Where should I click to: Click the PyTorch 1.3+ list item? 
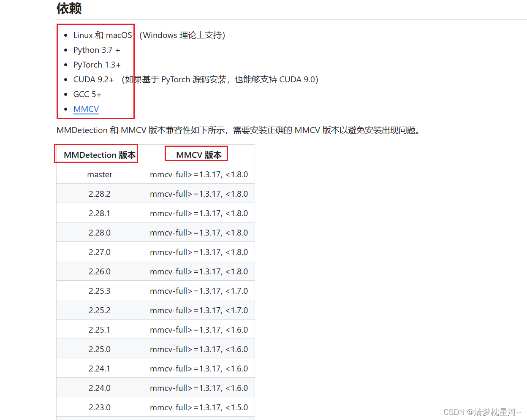click(x=97, y=65)
